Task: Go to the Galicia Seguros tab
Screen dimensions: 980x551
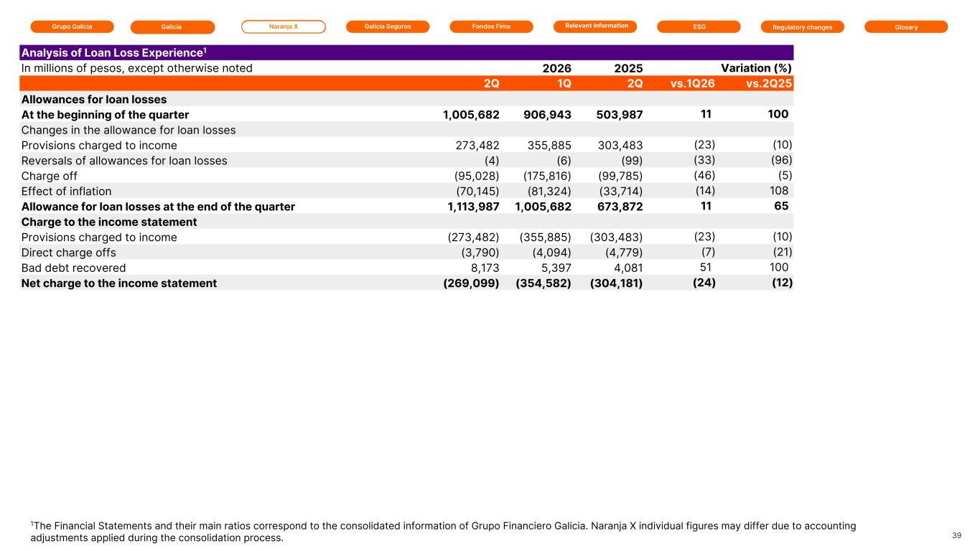Action: click(388, 27)
